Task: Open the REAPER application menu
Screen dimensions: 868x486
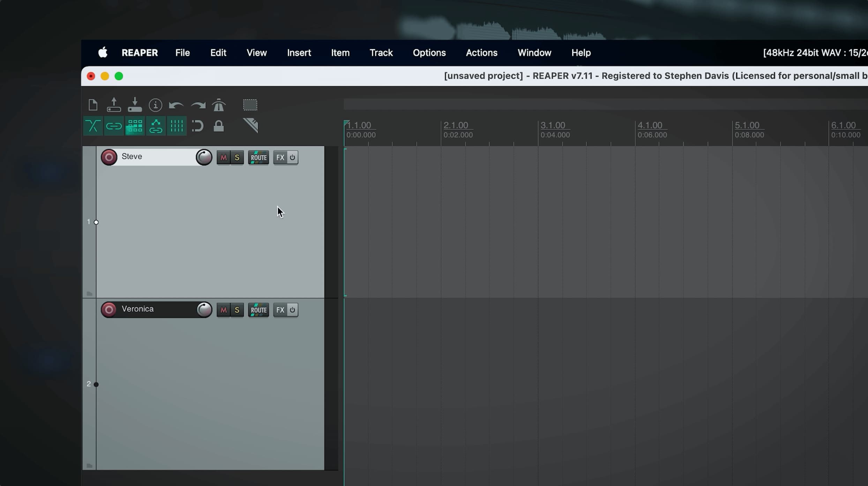Action: [140, 53]
